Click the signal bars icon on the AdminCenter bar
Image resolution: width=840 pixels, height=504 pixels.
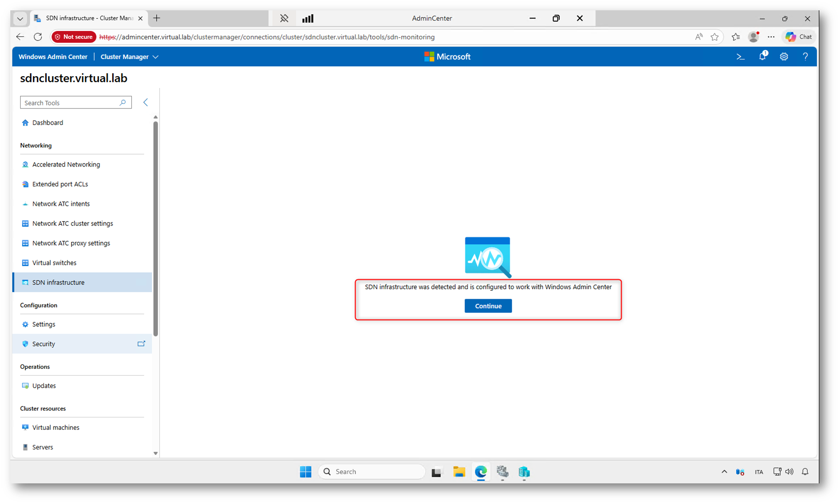[x=308, y=18]
